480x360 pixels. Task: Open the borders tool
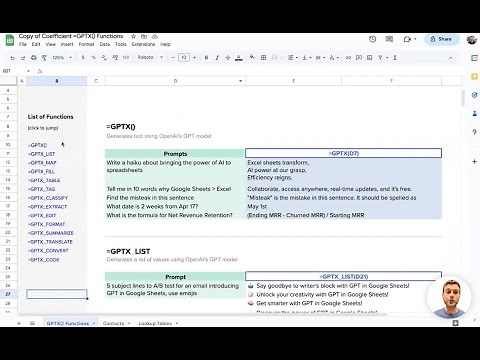[x=263, y=58]
